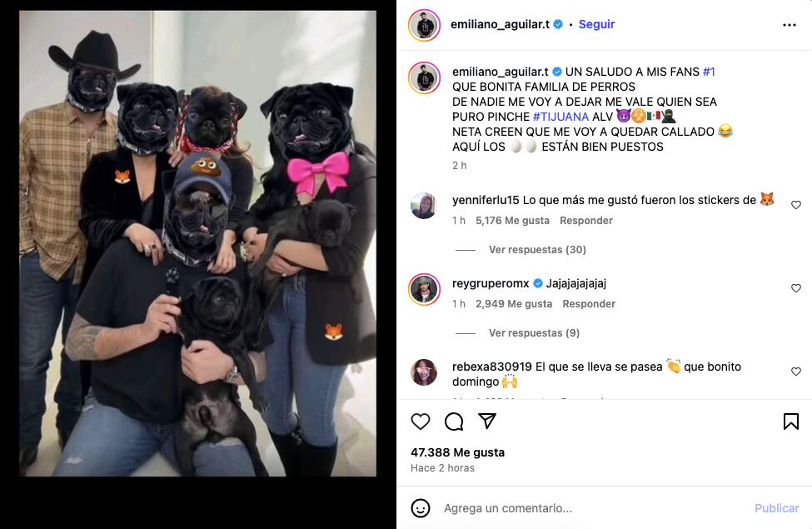Image resolution: width=812 pixels, height=529 pixels.
Task: Like rebexa830919's comment with the heart
Action: 796,372
